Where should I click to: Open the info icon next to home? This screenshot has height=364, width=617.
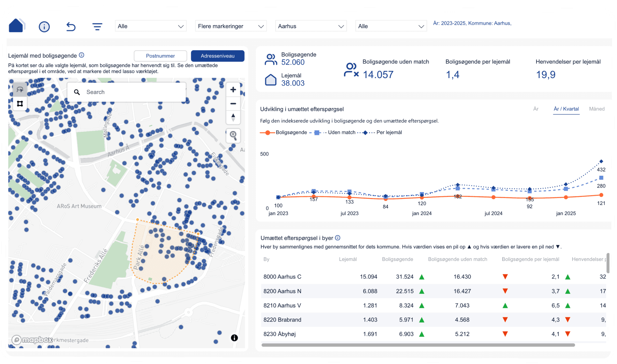[44, 26]
